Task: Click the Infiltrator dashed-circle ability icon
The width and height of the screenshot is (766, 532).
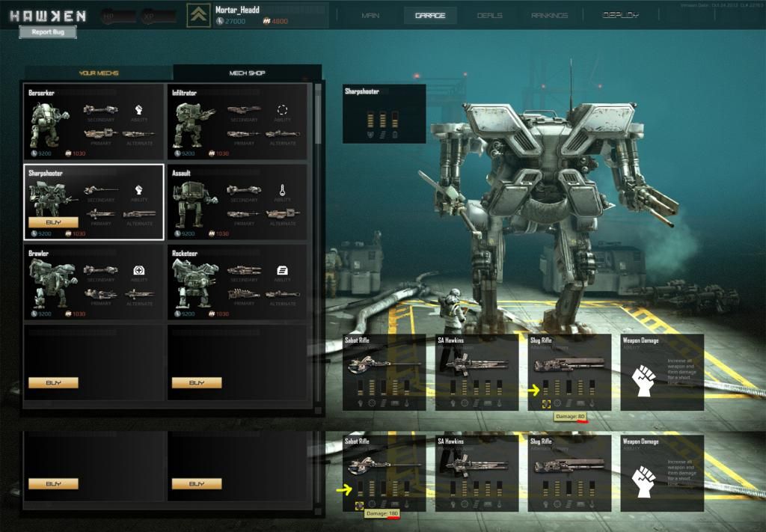Action: point(283,109)
